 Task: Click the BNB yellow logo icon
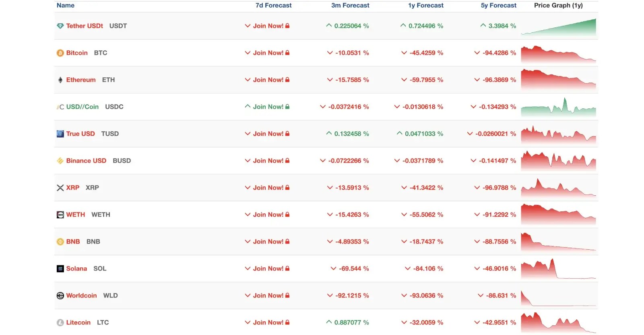tap(60, 242)
